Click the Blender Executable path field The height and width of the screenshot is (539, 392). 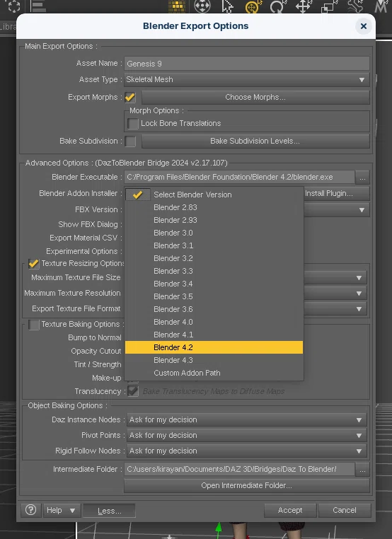pos(239,177)
